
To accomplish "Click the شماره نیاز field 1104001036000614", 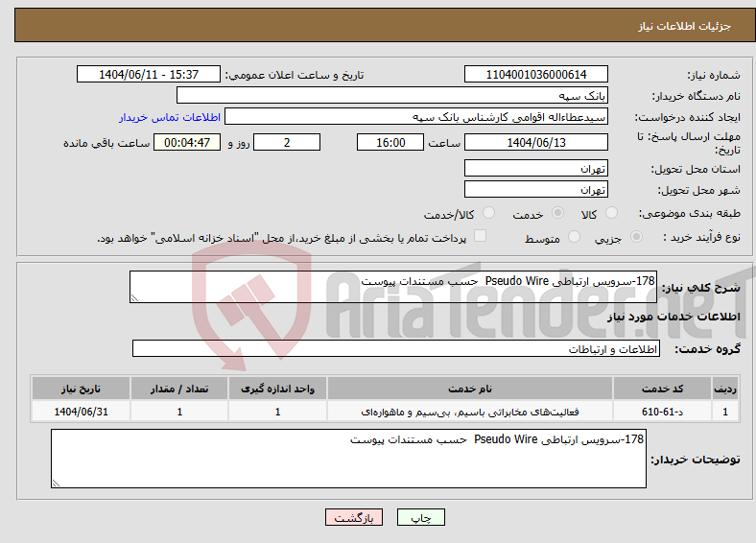I will (x=535, y=74).
